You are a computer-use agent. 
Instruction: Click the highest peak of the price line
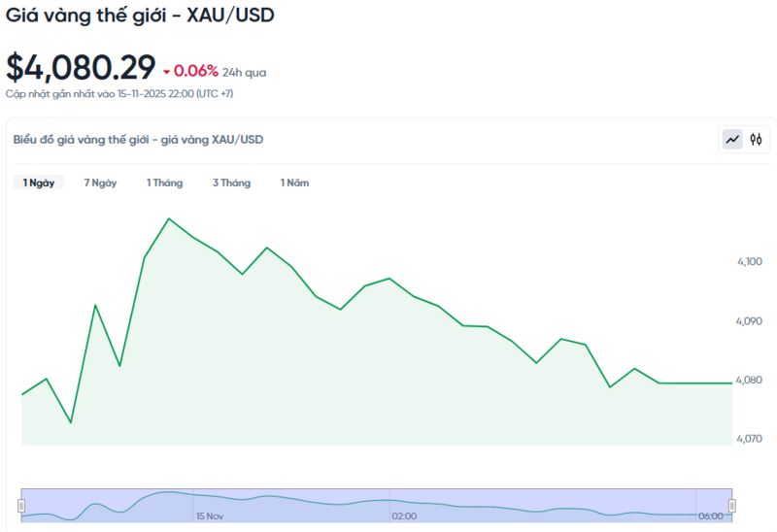tap(169, 218)
